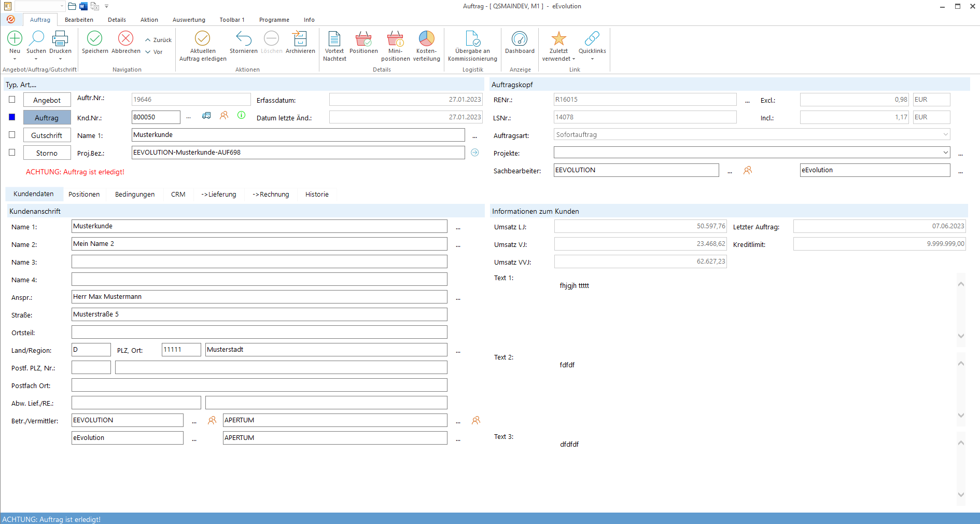980x524 pixels.
Task: Click the Stornieren icon
Action: pyautogui.click(x=244, y=38)
